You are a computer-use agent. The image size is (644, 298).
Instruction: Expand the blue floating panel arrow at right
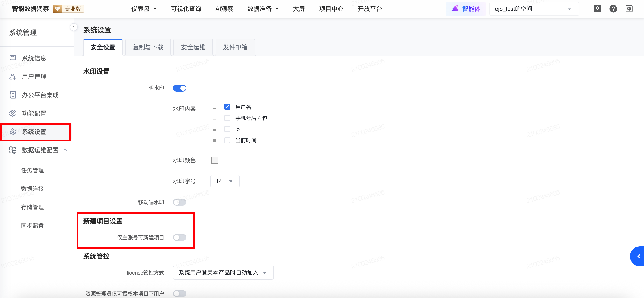[x=638, y=256]
